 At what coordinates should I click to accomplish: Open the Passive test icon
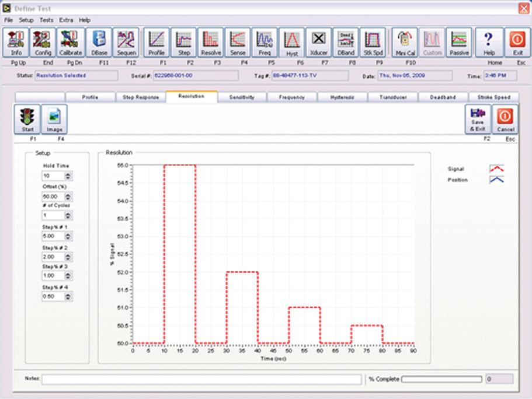[x=459, y=43]
